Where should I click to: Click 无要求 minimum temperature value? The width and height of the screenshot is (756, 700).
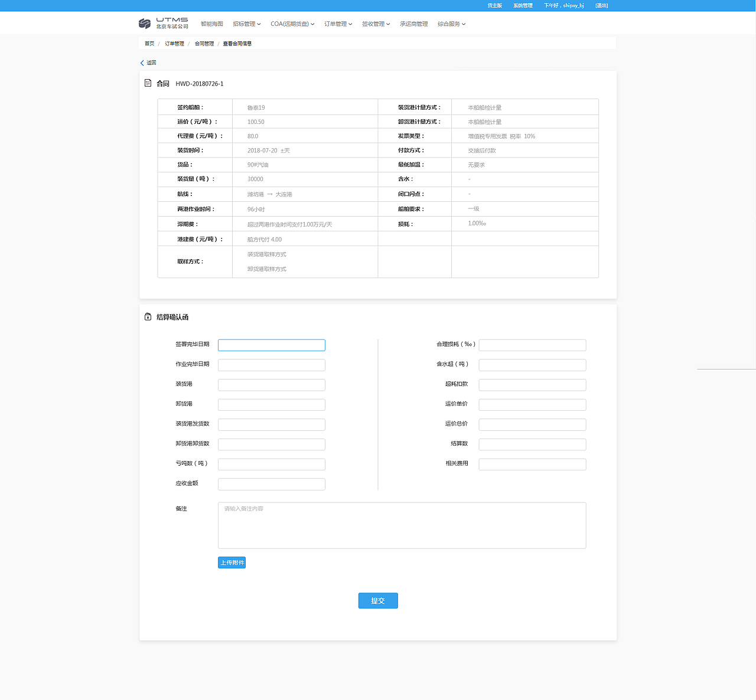click(476, 165)
